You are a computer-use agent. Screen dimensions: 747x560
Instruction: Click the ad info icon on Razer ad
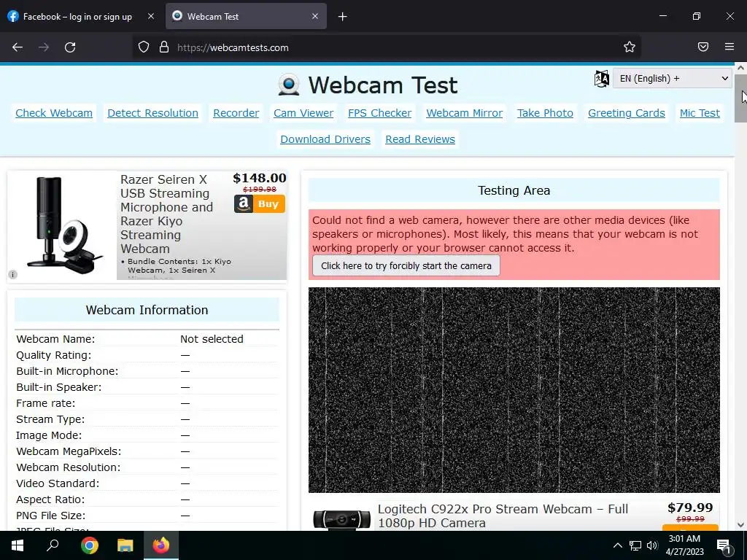click(x=13, y=274)
